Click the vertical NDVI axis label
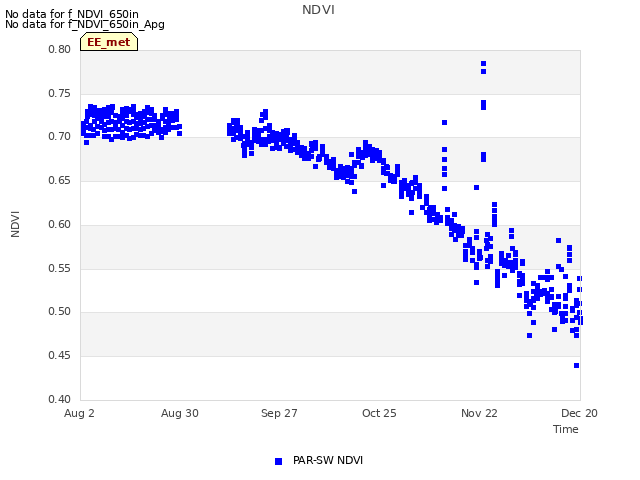This screenshot has width=640, height=480. (15, 224)
